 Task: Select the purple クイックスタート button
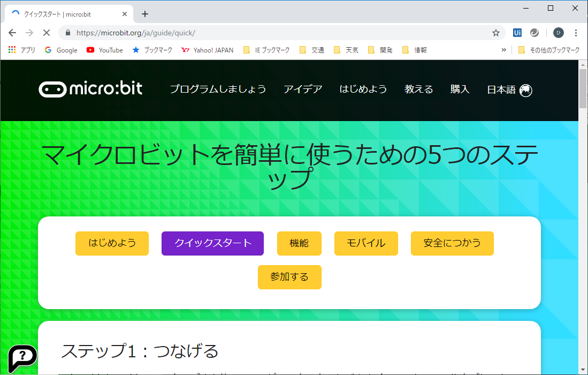pyautogui.click(x=212, y=243)
